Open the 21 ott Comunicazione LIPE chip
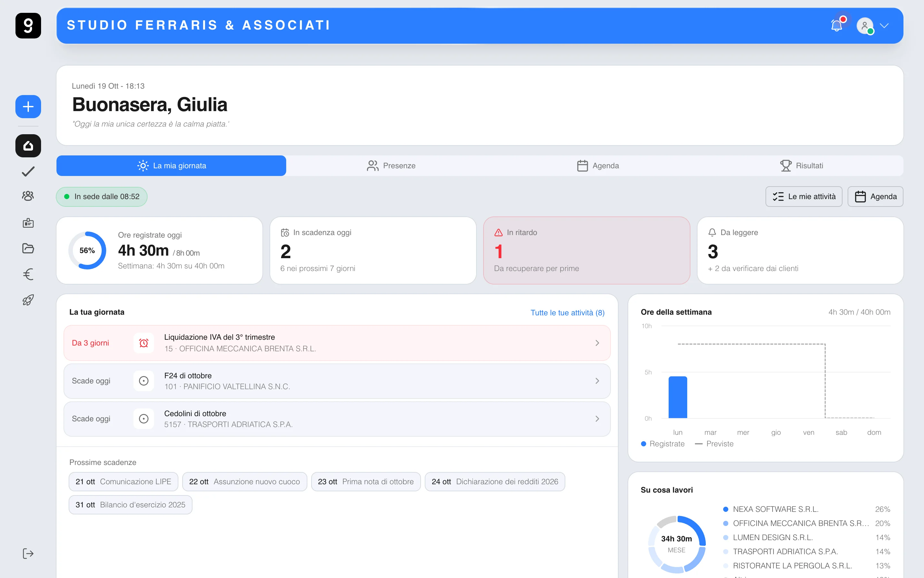This screenshot has width=924, height=578. 123,482
